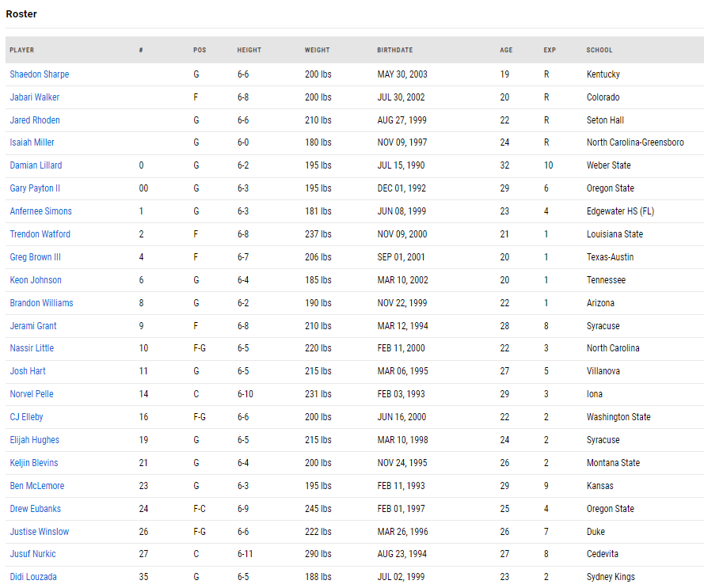
Task: Open the Nassir Little link
Action: pos(32,348)
